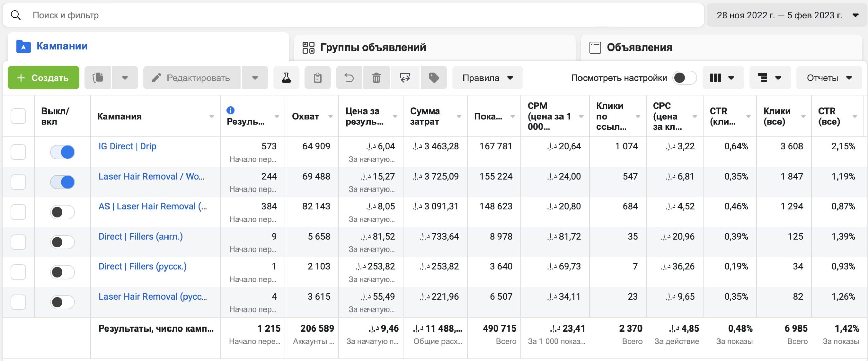Open Кампания column header dropdown arrow
Screen dimensions: 868x361
212,116
